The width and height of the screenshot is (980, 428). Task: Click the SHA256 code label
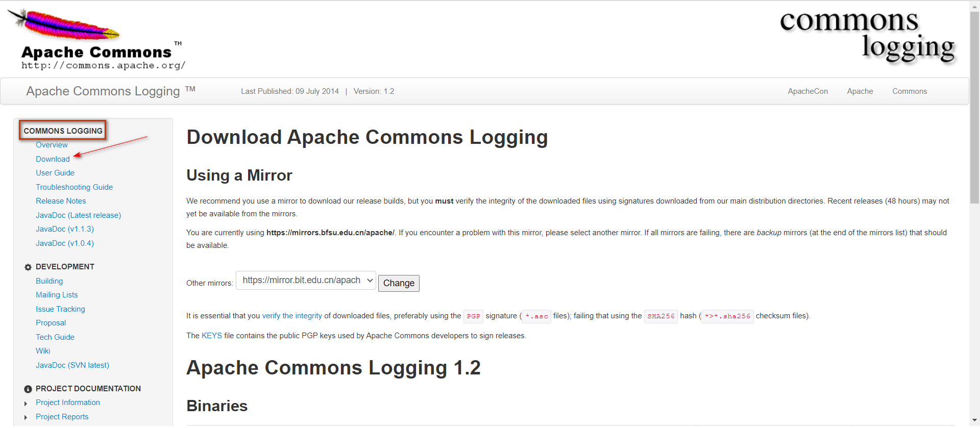click(x=660, y=316)
